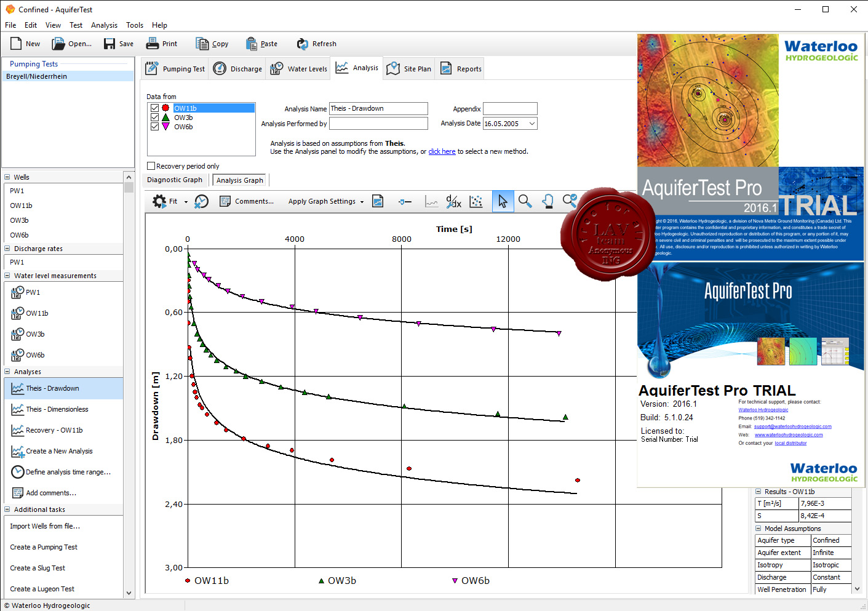This screenshot has height=611, width=868.
Task: Open the Test menu
Action: pyautogui.click(x=76, y=25)
